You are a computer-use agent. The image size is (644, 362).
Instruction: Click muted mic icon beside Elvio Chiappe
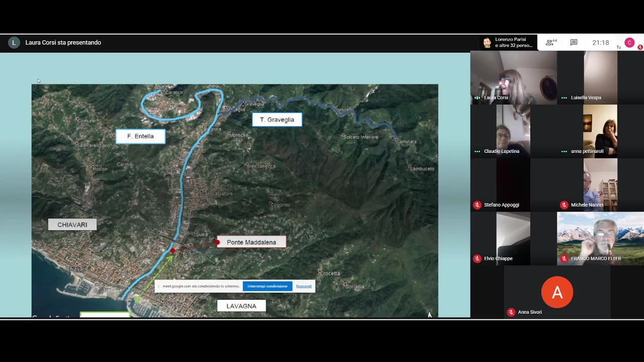(477, 258)
